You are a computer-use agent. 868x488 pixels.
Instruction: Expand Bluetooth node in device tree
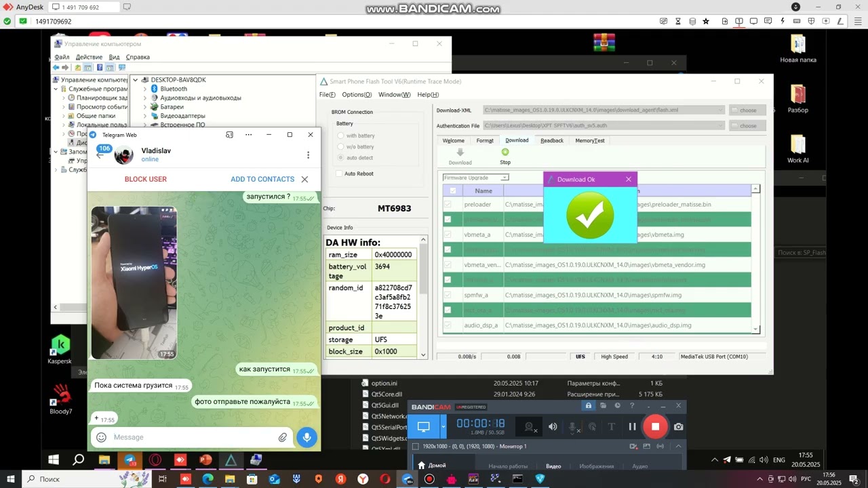coord(144,89)
